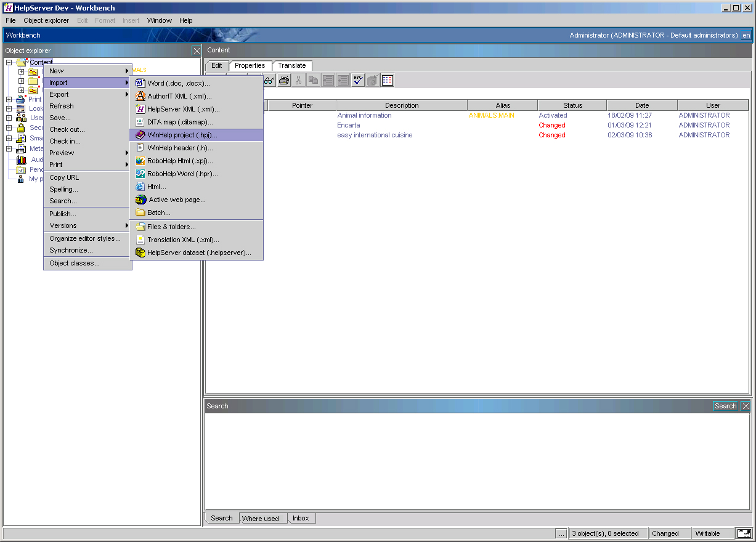Expand the Print node in object explorer
This screenshot has height=542, width=756.
click(9, 99)
